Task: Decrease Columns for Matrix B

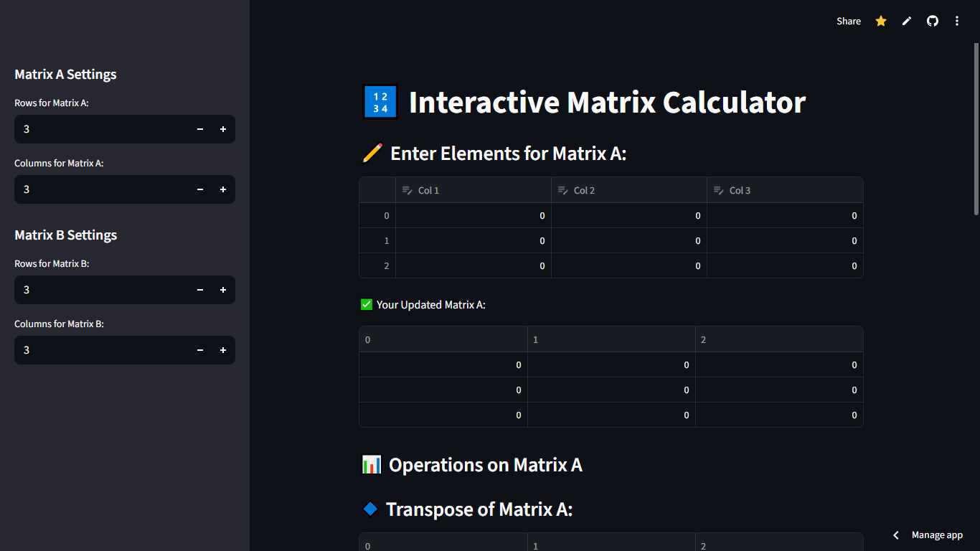Action: point(200,350)
